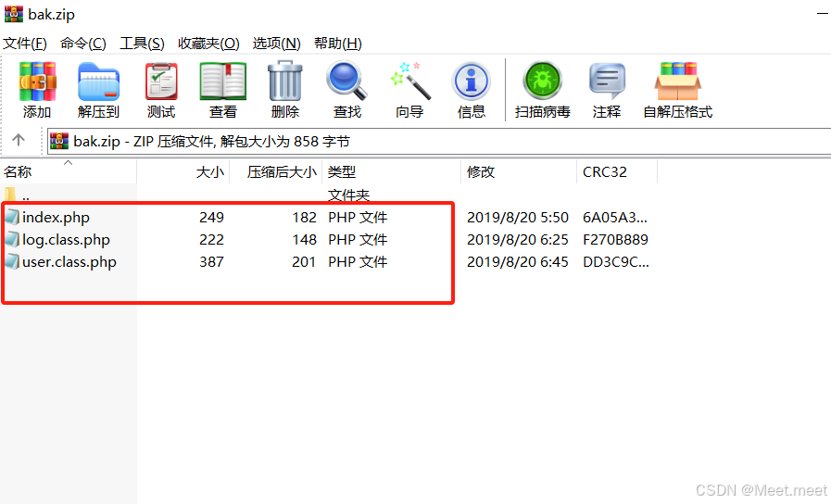The width and height of the screenshot is (831, 504).
Task: Click the Virus Scan (扫描病毒) icon
Action: point(542,81)
